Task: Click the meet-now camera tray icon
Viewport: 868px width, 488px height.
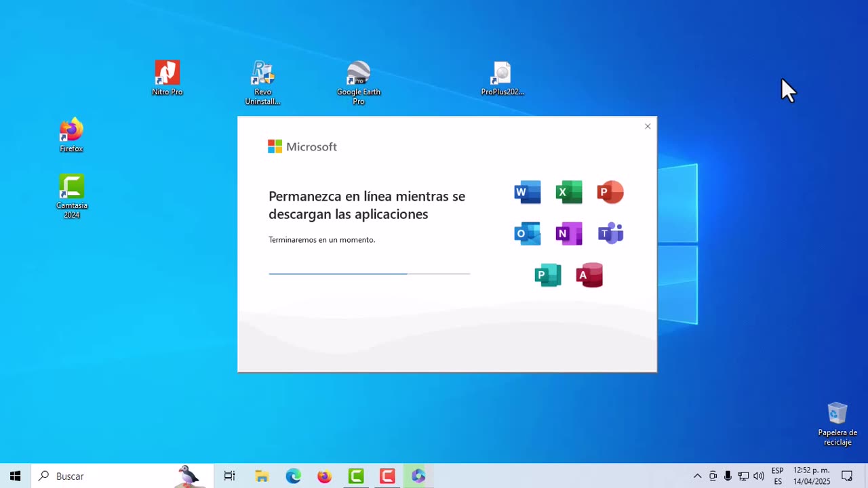Action: point(713,476)
